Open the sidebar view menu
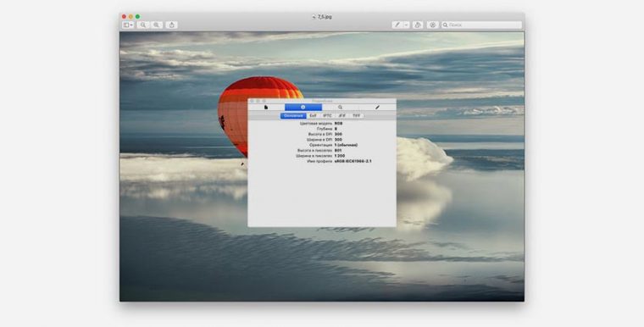The width and height of the screenshot is (644, 327). pos(128,25)
